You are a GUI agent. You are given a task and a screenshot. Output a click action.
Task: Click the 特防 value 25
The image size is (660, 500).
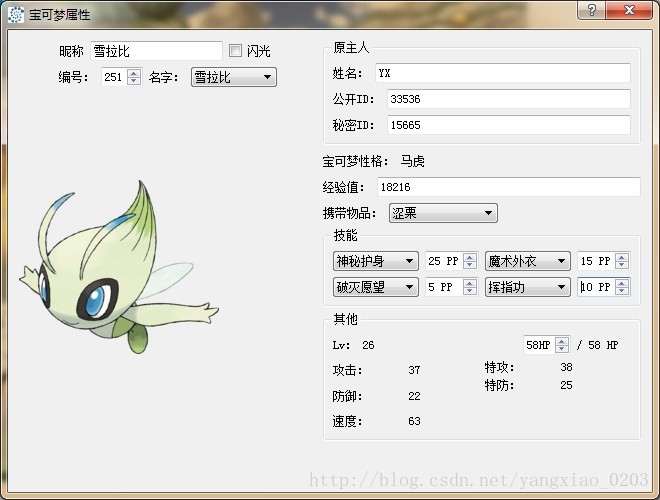[566, 385]
